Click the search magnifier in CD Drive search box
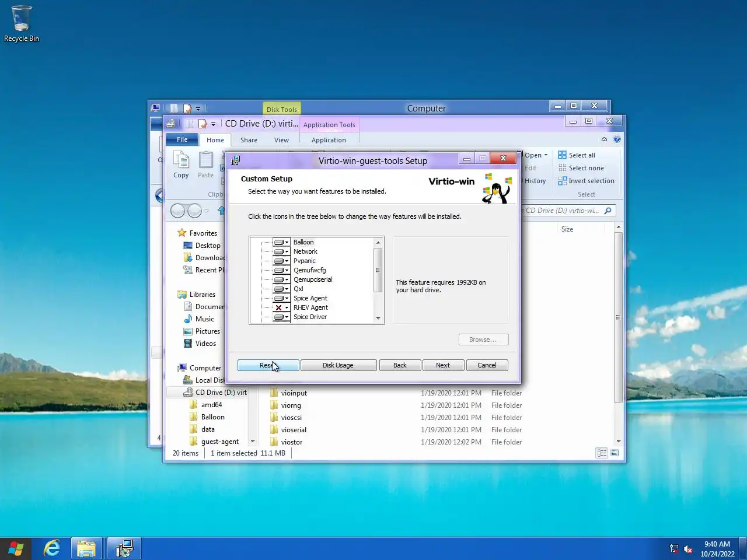 point(608,211)
